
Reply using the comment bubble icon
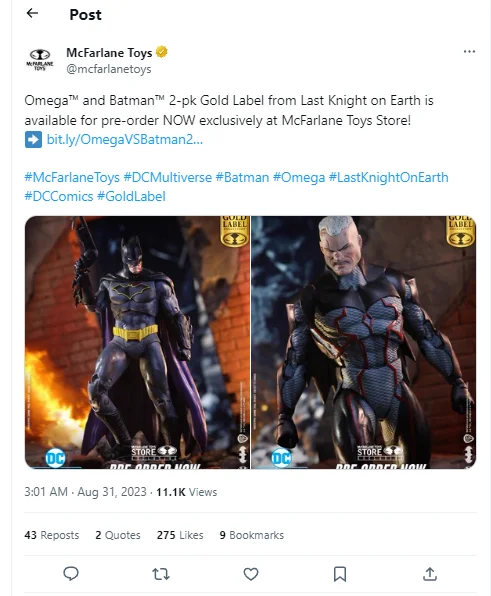tap(71, 574)
